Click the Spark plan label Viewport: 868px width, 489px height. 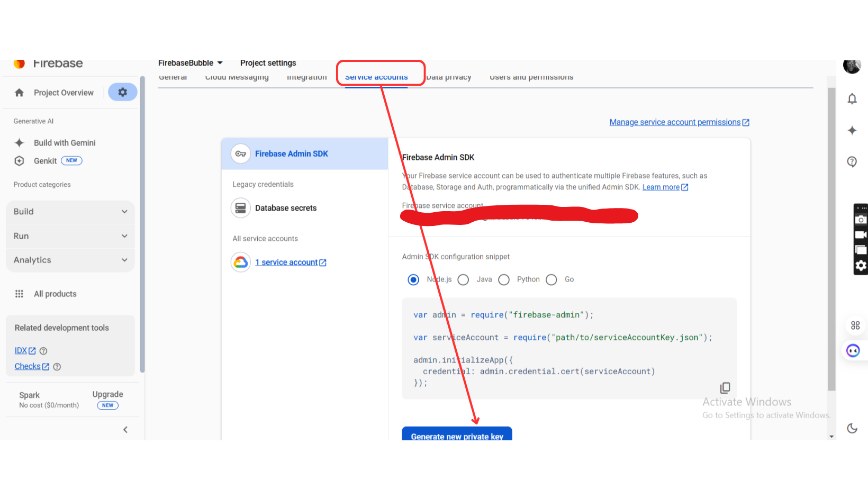pyautogui.click(x=30, y=395)
